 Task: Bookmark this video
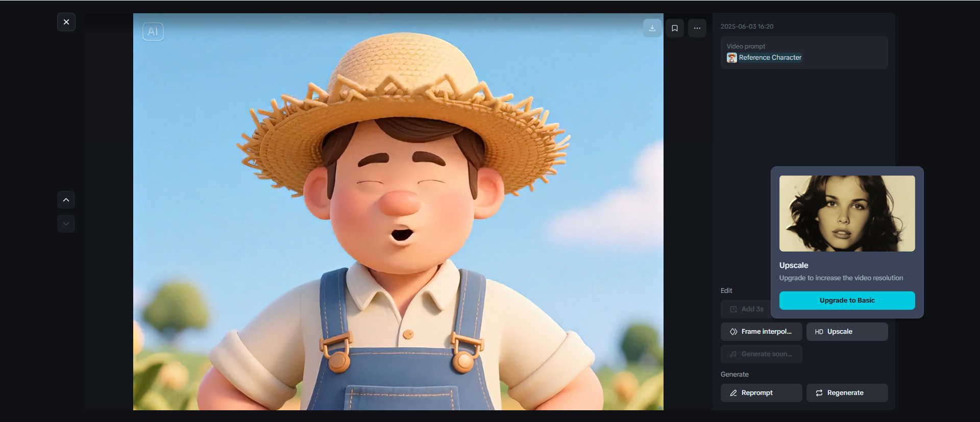(x=675, y=28)
